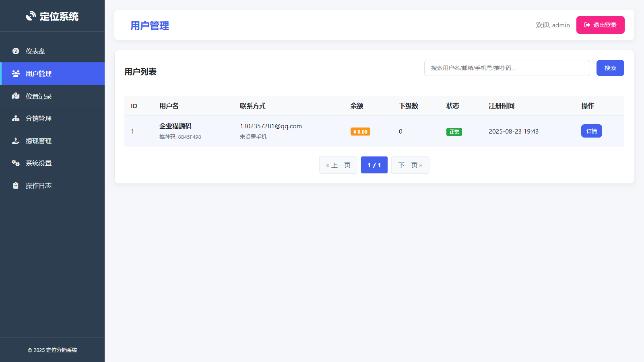Click the location system logo icon
Viewport: 644px width, 362px height.
coord(31,16)
